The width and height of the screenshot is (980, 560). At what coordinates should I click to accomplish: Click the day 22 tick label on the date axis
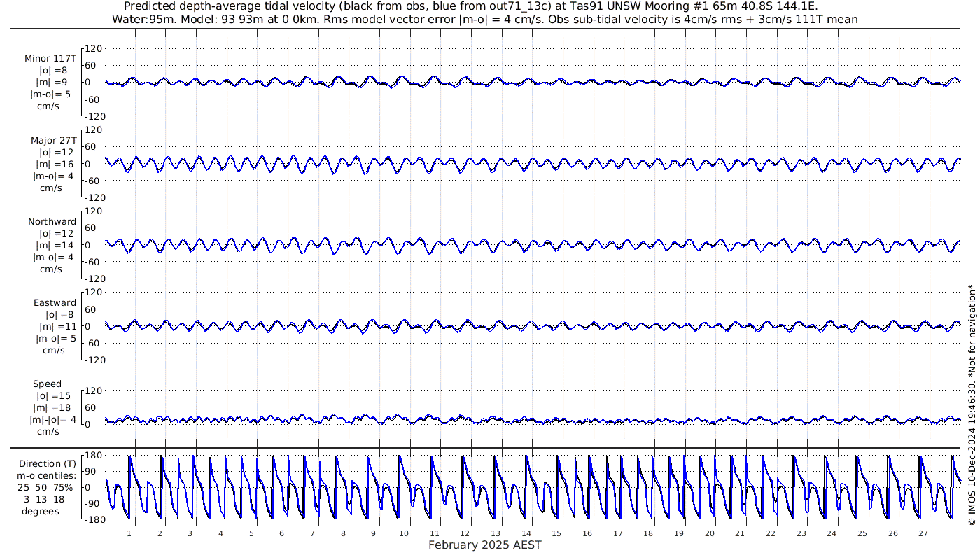pyautogui.click(x=770, y=533)
